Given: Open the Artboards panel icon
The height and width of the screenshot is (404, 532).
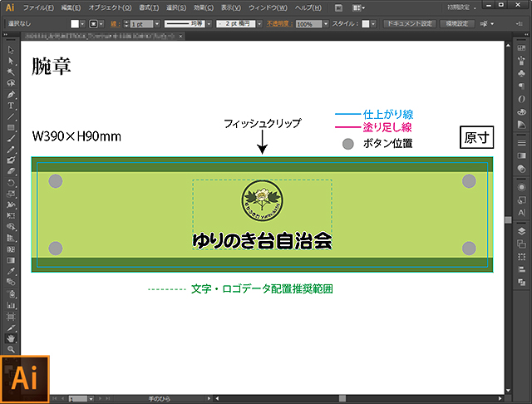Looking at the screenshot, I should [521, 244].
